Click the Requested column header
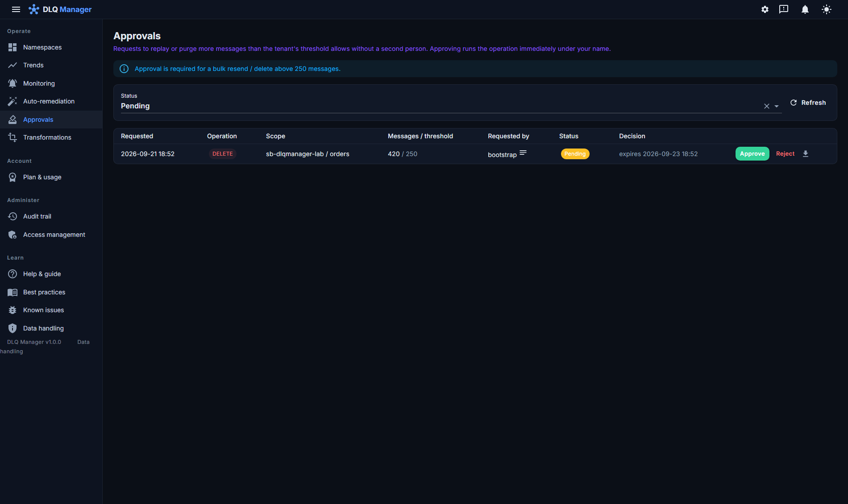848x504 pixels. [x=137, y=136]
